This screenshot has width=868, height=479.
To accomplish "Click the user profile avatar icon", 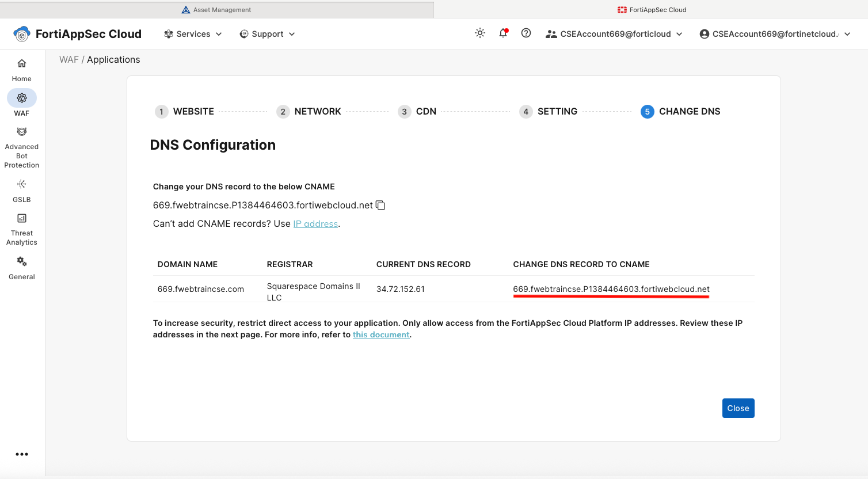I will (x=705, y=34).
